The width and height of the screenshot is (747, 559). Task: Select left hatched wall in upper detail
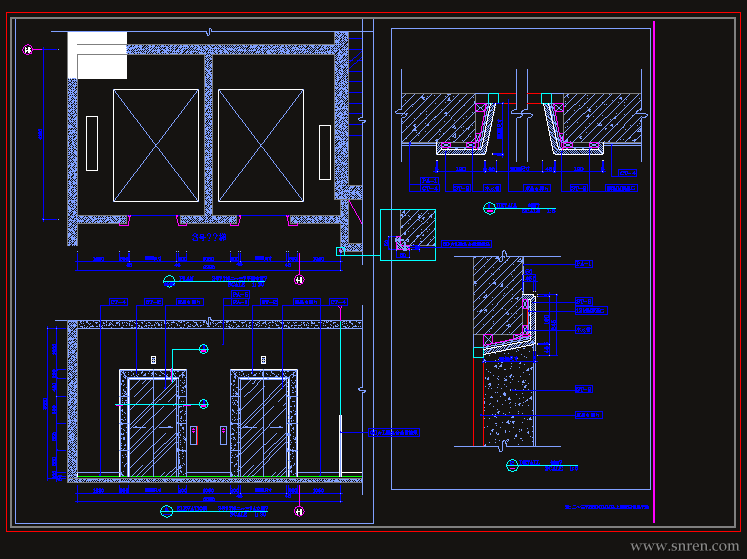[x=438, y=118]
